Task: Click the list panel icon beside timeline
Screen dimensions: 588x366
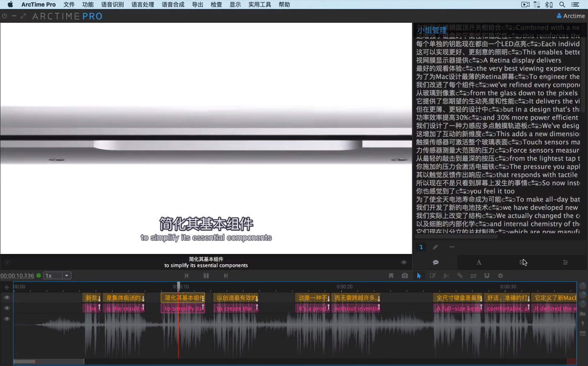Action: [x=582, y=334]
